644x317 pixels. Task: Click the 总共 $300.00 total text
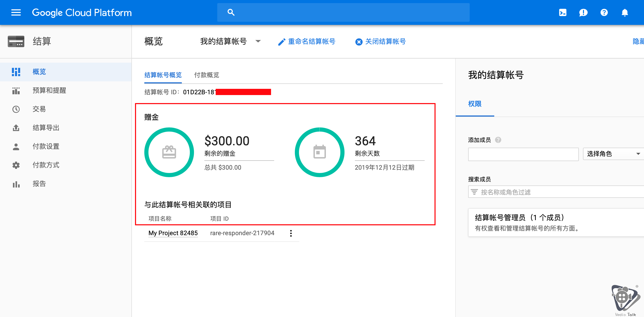(x=223, y=168)
